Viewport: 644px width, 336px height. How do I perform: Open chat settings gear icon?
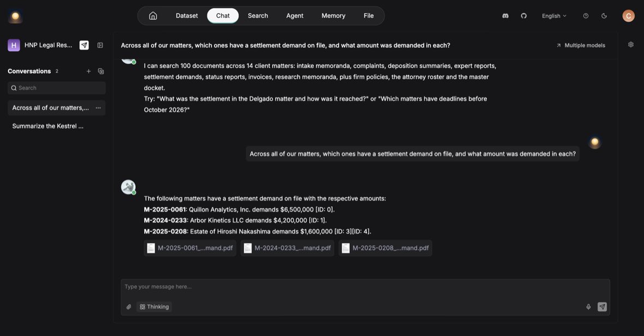(631, 44)
